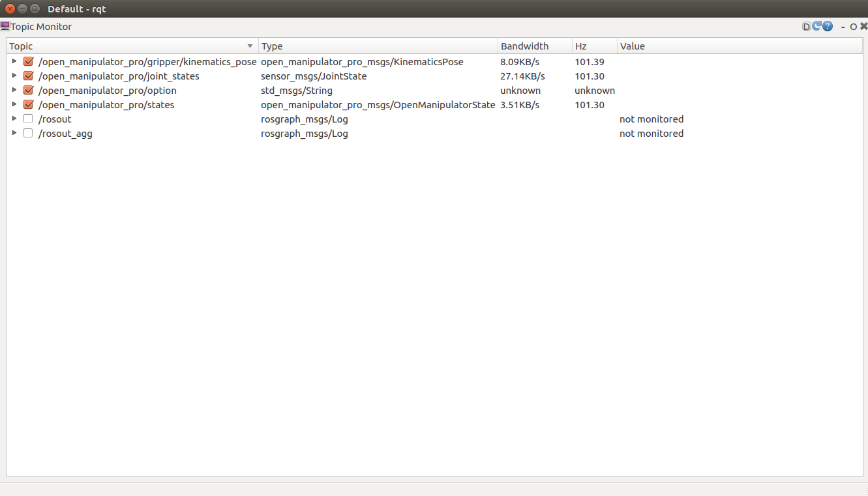Screen dimensions: 868x496
Task: Uncheck the gripper/kinematics_pose topic checkbox
Action: [x=28, y=62]
